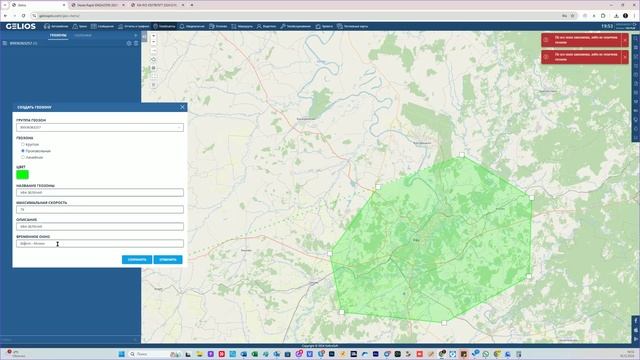Image resolution: width=640 pixels, height=360 pixels.
Task: Open the Сообщения menu section
Action: click(x=102, y=26)
